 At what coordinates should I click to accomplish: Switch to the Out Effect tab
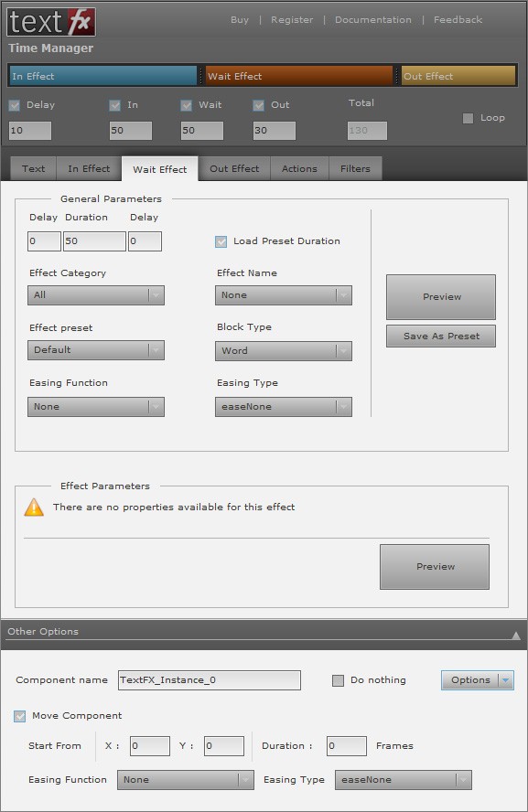234,169
